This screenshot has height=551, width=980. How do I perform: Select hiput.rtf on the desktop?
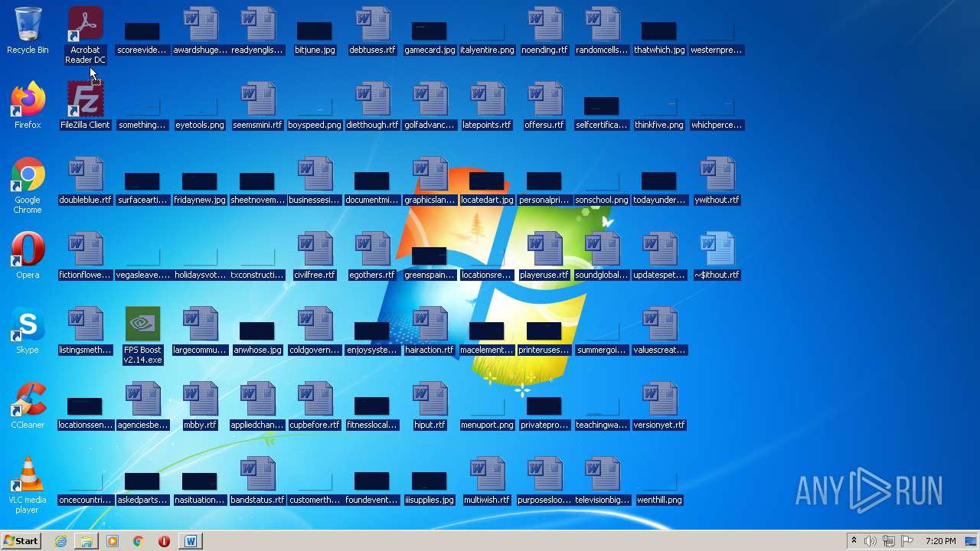(x=430, y=406)
